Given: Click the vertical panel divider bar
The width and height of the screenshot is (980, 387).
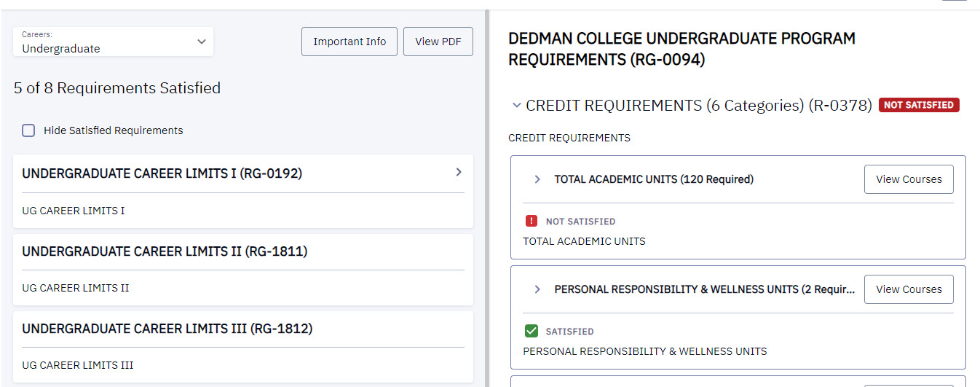Looking at the screenshot, I should [x=486, y=197].
